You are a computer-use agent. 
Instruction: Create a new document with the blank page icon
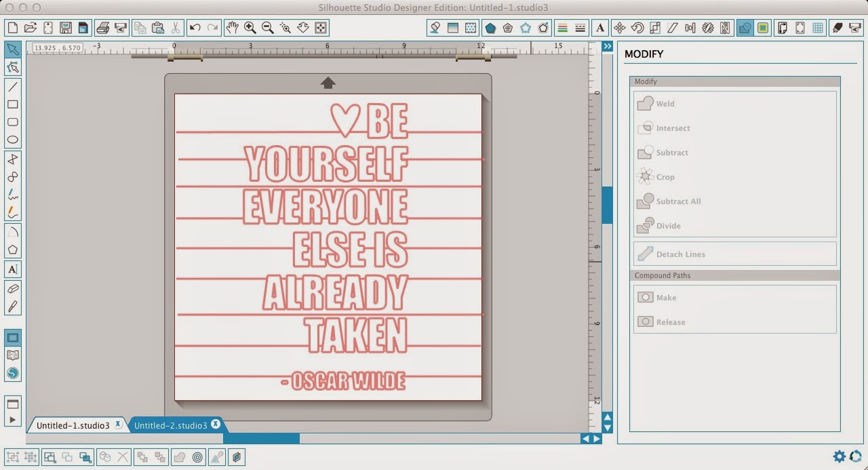(x=12, y=28)
